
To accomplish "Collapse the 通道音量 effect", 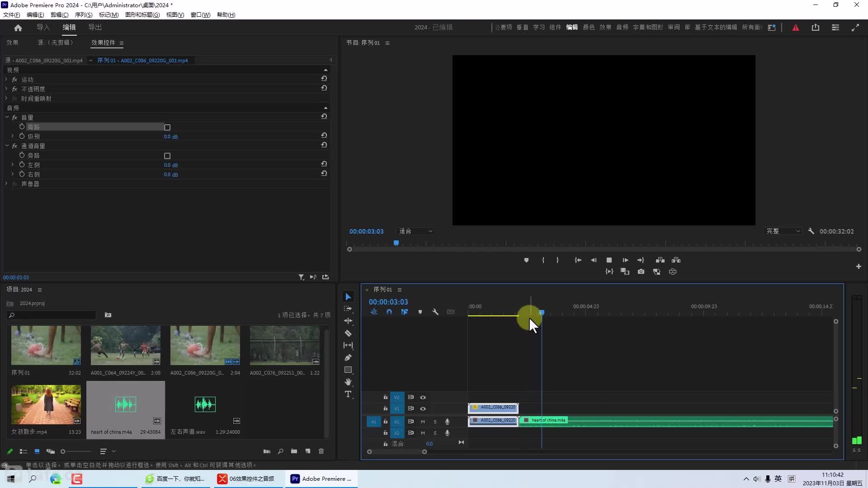I will 7,145.
